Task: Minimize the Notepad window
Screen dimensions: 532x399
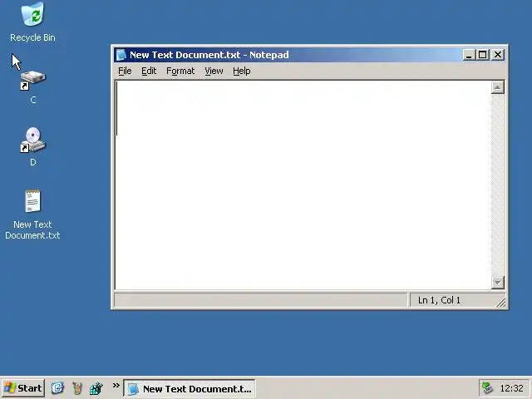Action: 469,55
